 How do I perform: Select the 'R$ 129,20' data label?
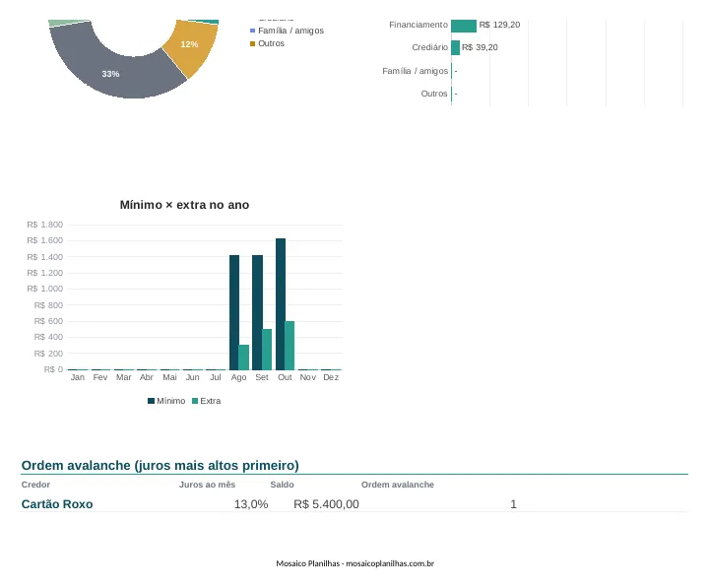(x=499, y=25)
